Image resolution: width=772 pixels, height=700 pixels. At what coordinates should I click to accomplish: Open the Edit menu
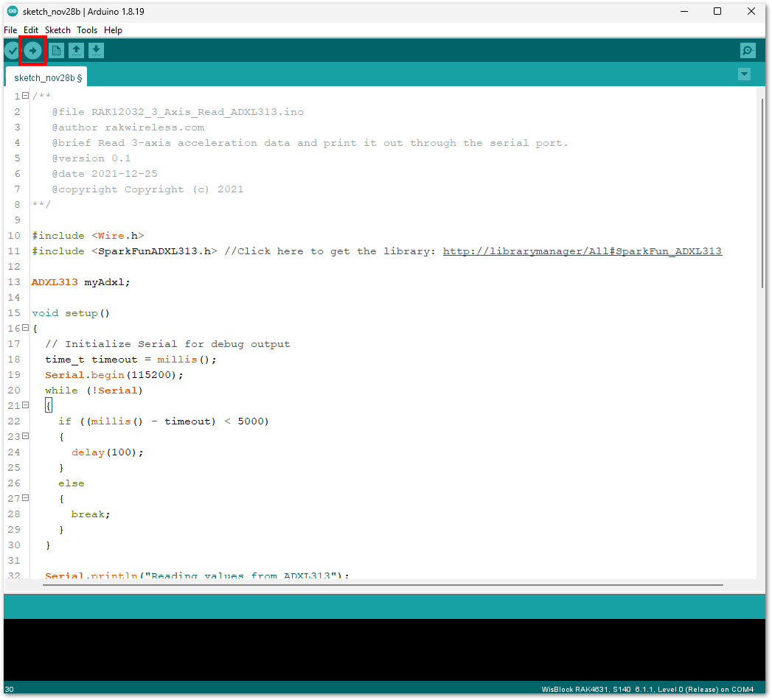click(x=31, y=30)
